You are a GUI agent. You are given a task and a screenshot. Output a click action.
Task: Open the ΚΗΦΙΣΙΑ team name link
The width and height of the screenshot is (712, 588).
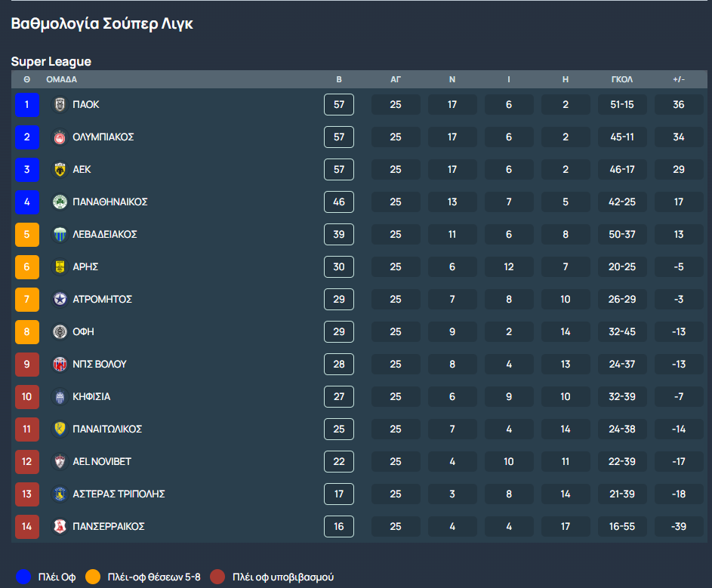tap(91, 397)
